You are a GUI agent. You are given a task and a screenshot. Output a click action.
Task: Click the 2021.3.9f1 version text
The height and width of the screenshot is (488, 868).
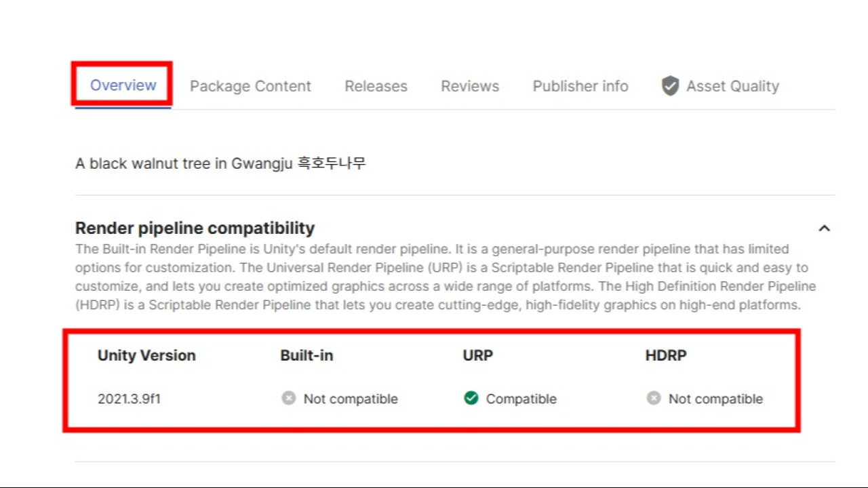click(x=129, y=399)
